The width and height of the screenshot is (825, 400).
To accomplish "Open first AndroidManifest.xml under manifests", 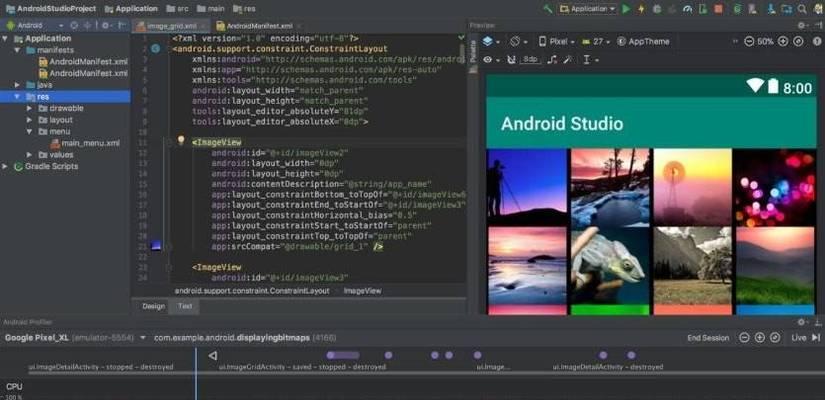I will [84, 62].
